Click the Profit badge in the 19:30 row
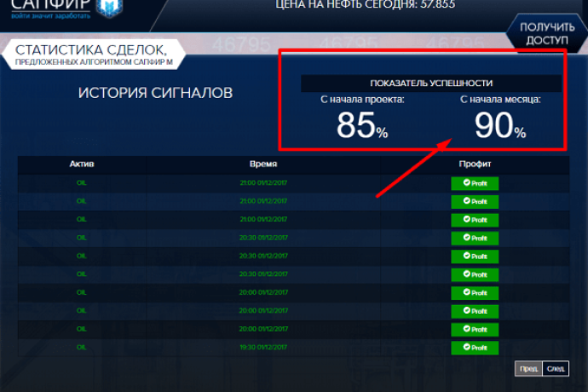 point(475,348)
